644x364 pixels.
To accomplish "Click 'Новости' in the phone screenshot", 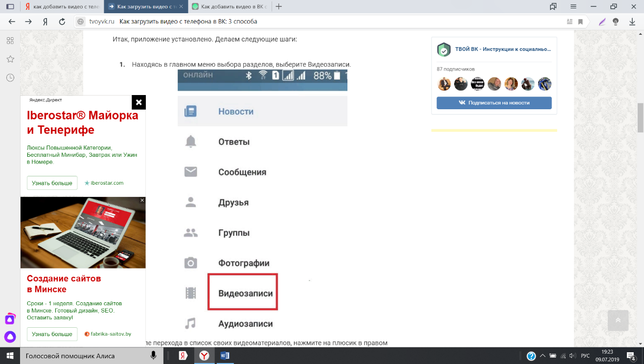I will (236, 111).
